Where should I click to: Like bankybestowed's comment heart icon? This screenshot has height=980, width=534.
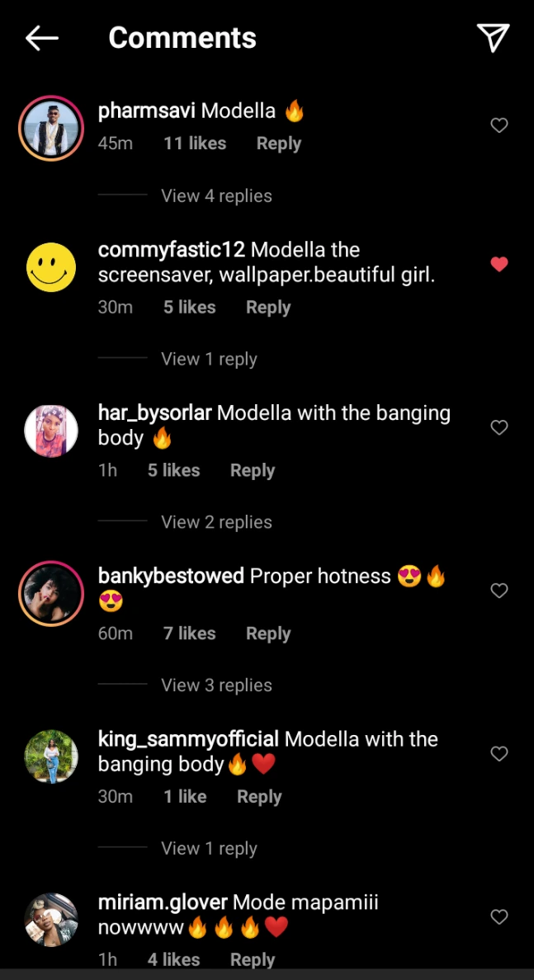click(499, 591)
